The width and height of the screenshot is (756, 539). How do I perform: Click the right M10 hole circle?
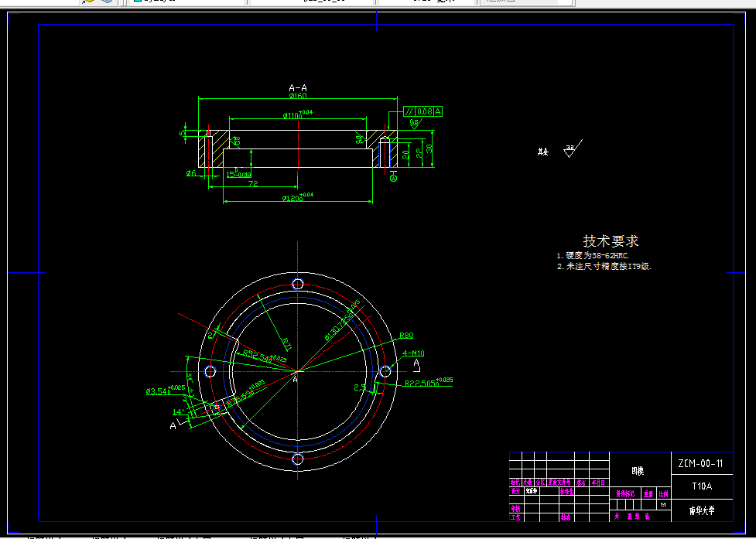(x=385, y=371)
